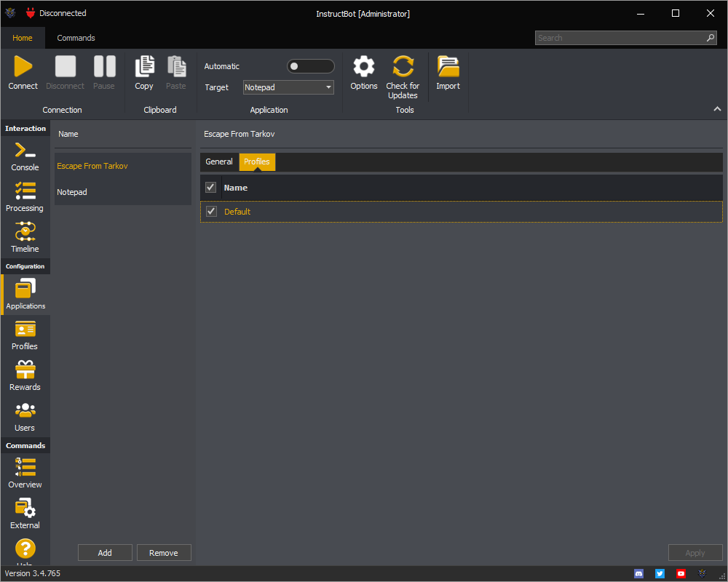Click the Version 3.4.765 status text
728x582 pixels.
(x=33, y=574)
